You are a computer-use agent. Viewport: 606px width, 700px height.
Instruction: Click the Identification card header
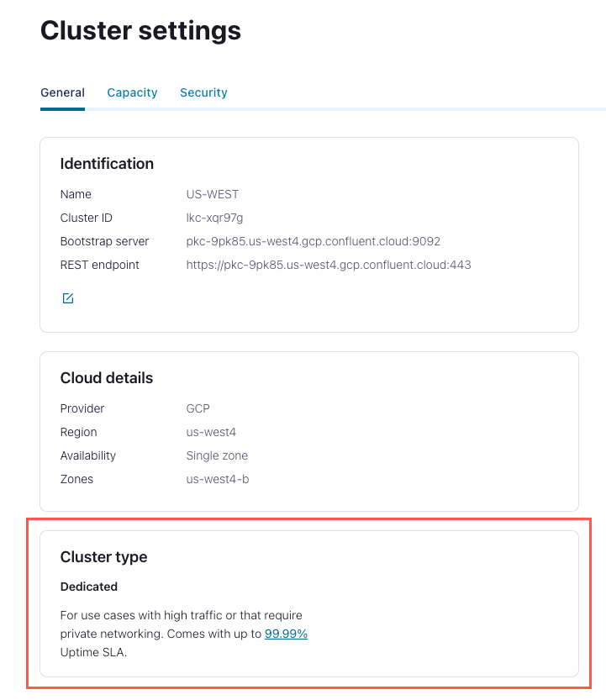click(107, 164)
